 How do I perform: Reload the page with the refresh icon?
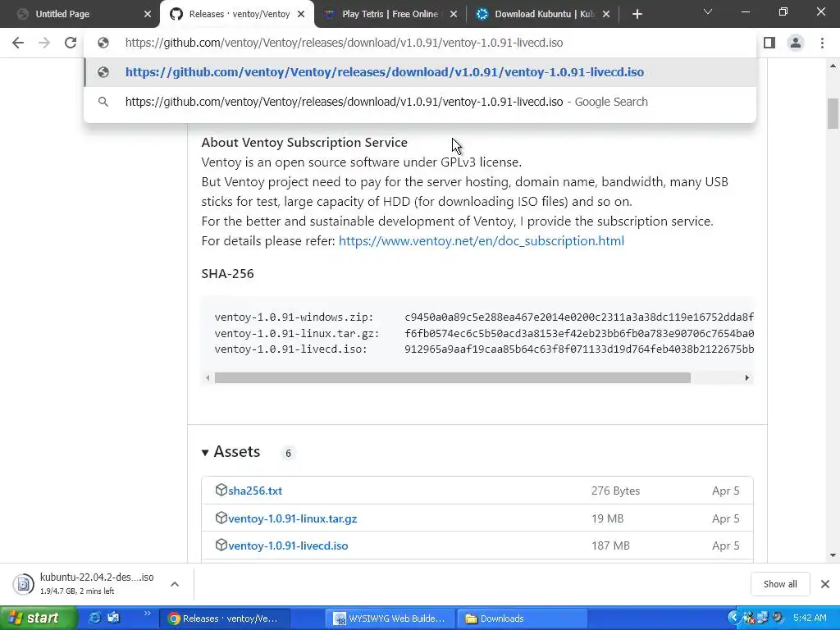click(71, 43)
